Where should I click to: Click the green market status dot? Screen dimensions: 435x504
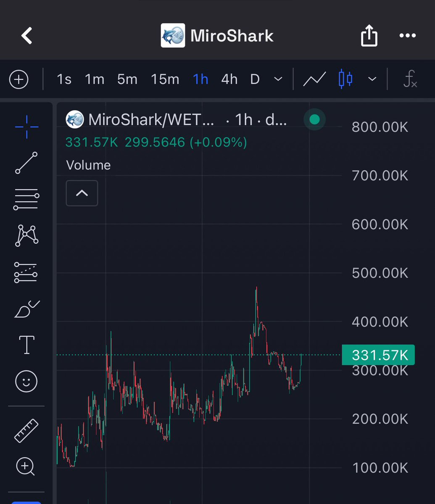pyautogui.click(x=314, y=119)
